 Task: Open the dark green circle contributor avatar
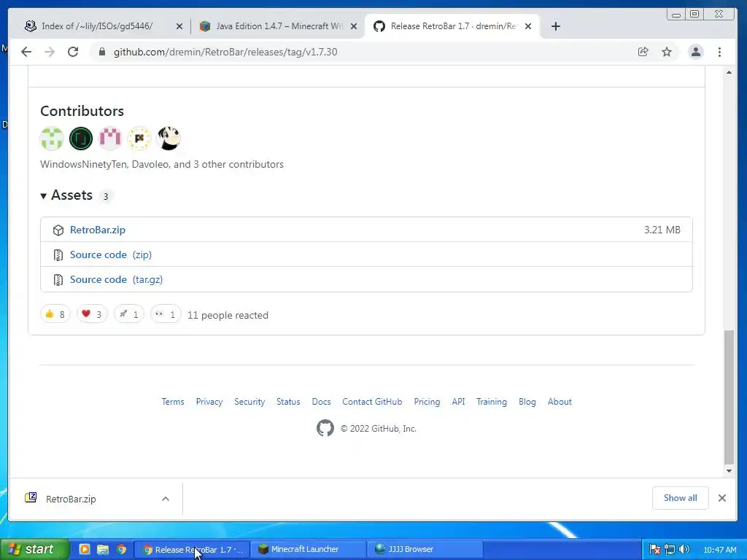pos(81,139)
